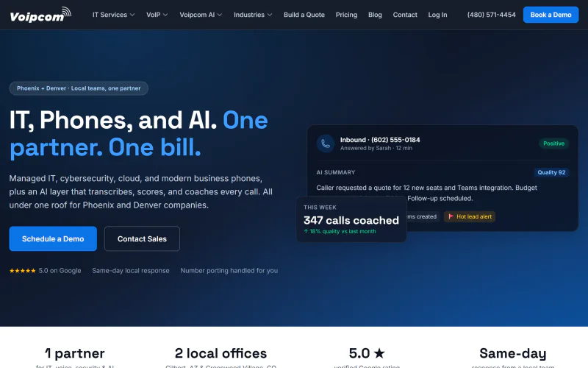
Task: Click the Voipcom logo
Action: click(x=40, y=15)
